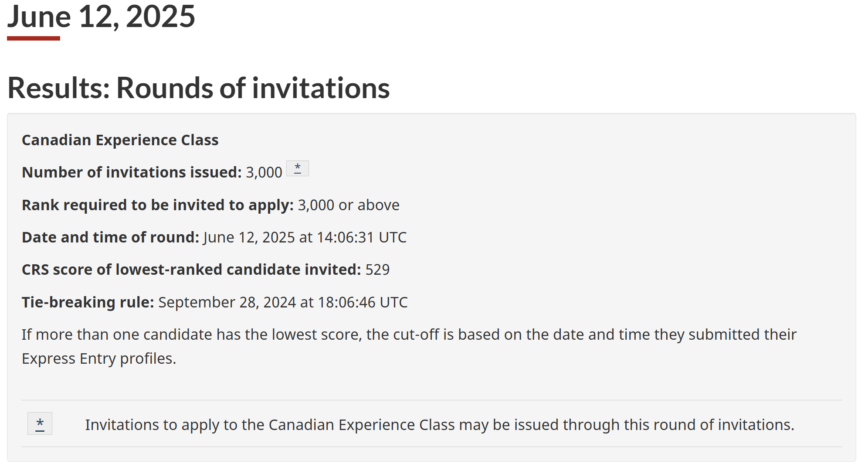
Task: Select the Canadian Experience Class title
Action: [120, 140]
